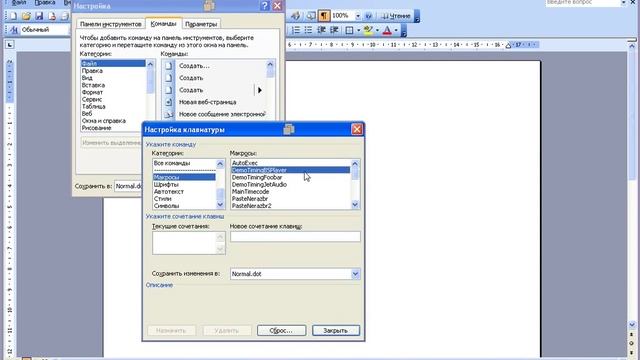Click the Чтение reading mode button
Viewport: 640px width, 360px height.
[x=396, y=16]
